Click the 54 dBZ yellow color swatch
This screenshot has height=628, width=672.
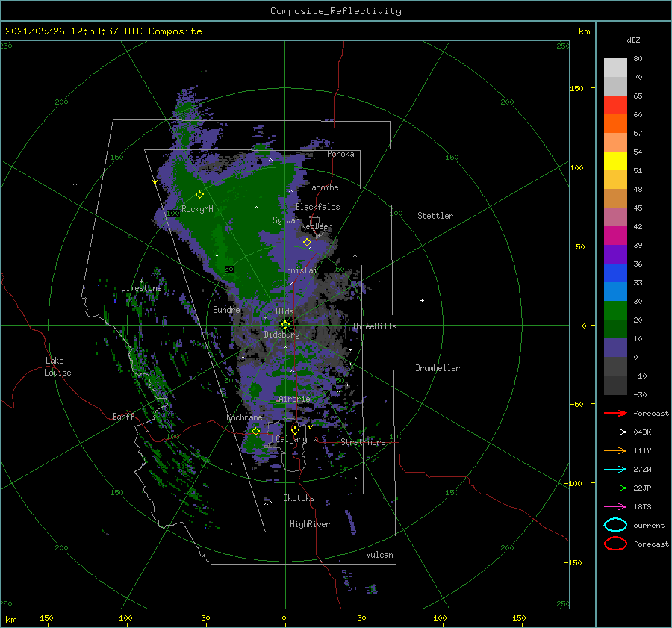615,161
